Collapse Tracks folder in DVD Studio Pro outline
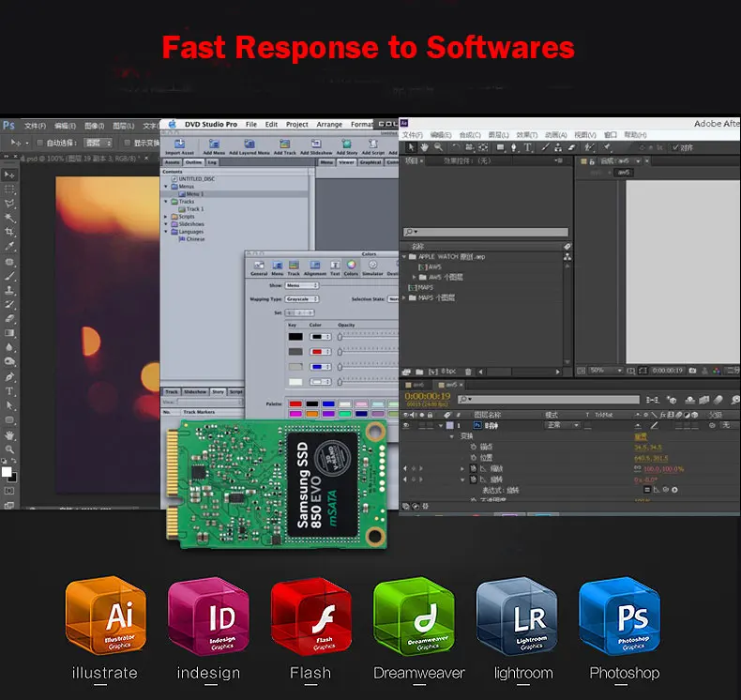This screenshot has width=741, height=700. [166, 202]
